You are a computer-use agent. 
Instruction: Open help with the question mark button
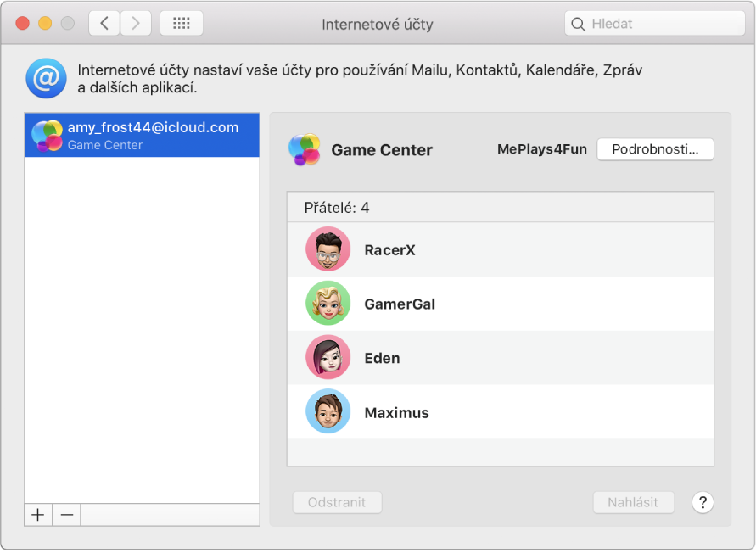point(703,502)
